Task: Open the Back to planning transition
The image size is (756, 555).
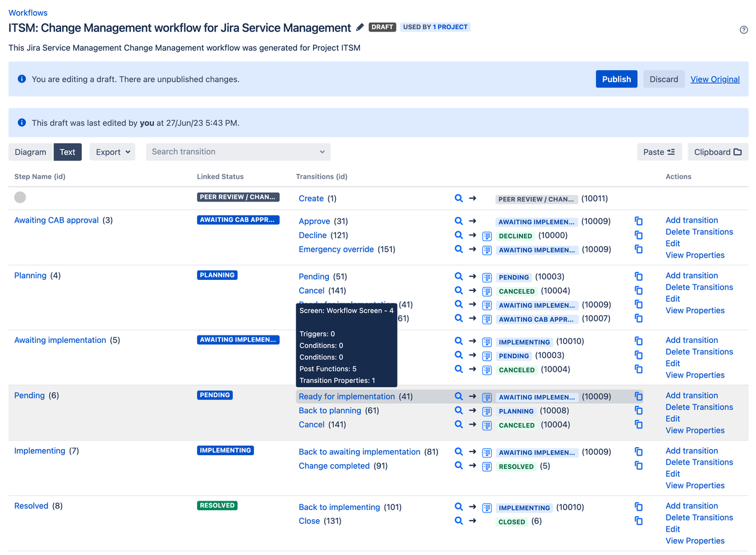Action: [330, 411]
